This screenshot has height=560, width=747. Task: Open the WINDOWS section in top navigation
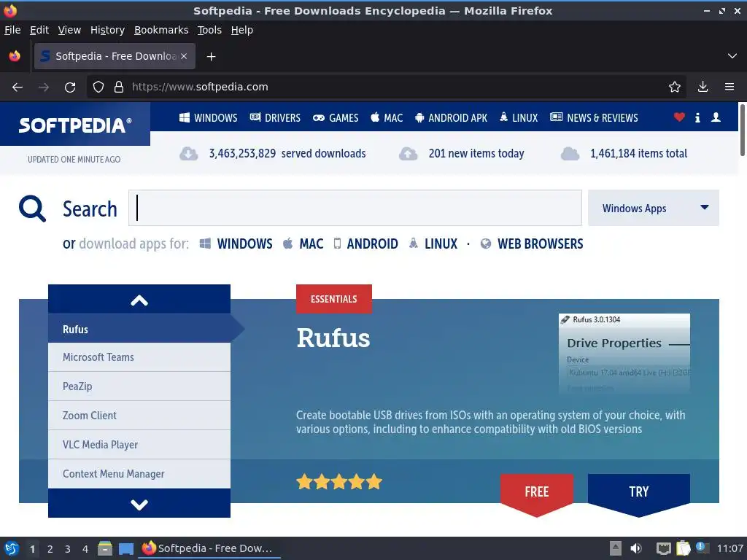(x=208, y=117)
